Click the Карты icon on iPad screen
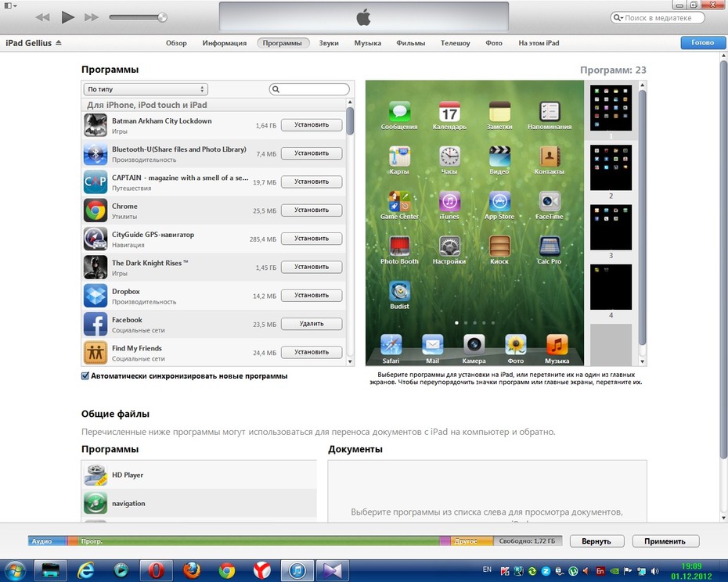Image resolution: width=728 pixels, height=582 pixels. pyautogui.click(x=399, y=157)
